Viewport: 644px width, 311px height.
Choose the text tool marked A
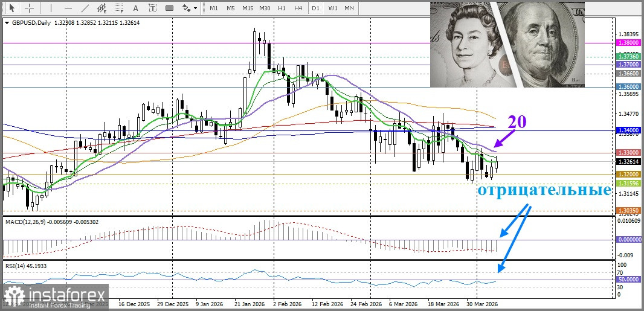pos(136,8)
